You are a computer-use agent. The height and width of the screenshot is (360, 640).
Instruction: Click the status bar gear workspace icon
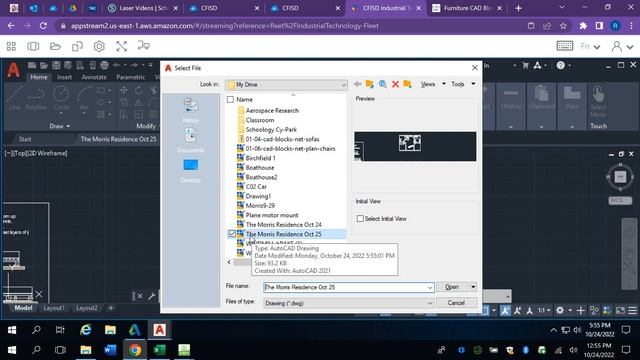[560, 311]
